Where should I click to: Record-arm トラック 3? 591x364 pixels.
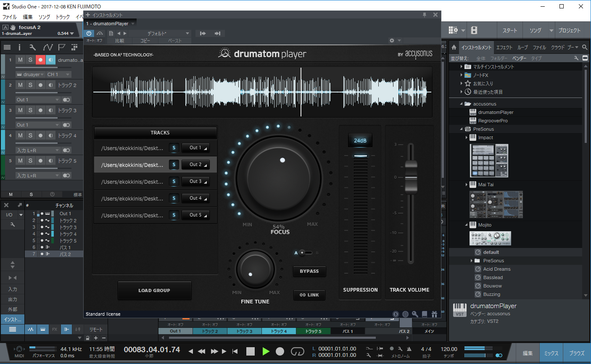40,110
